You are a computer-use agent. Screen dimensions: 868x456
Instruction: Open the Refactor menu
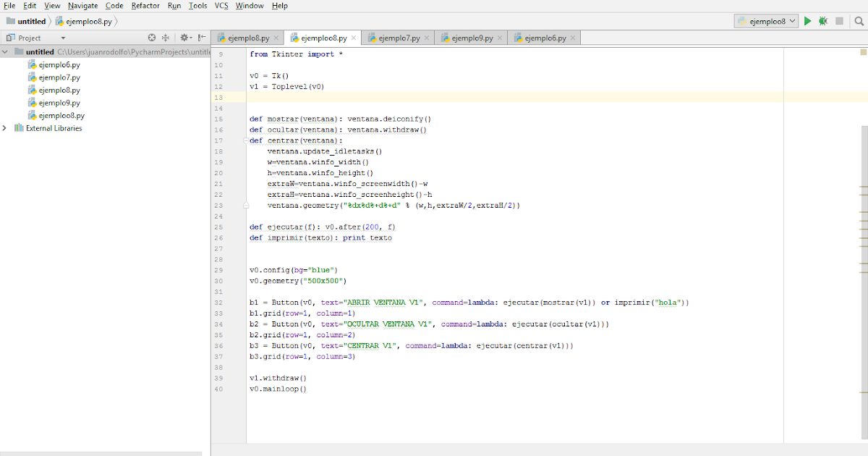tap(145, 5)
